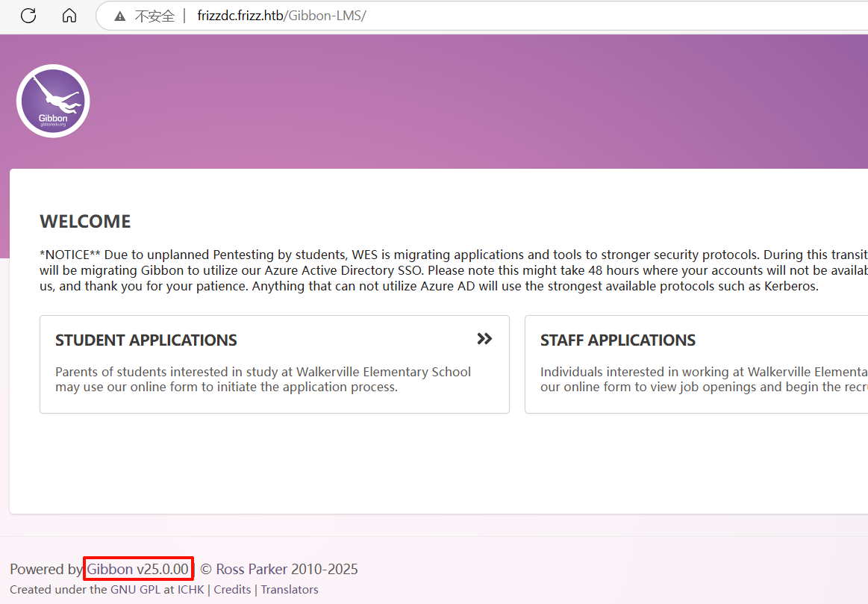Open the not-secure warning triangle icon

[120, 16]
